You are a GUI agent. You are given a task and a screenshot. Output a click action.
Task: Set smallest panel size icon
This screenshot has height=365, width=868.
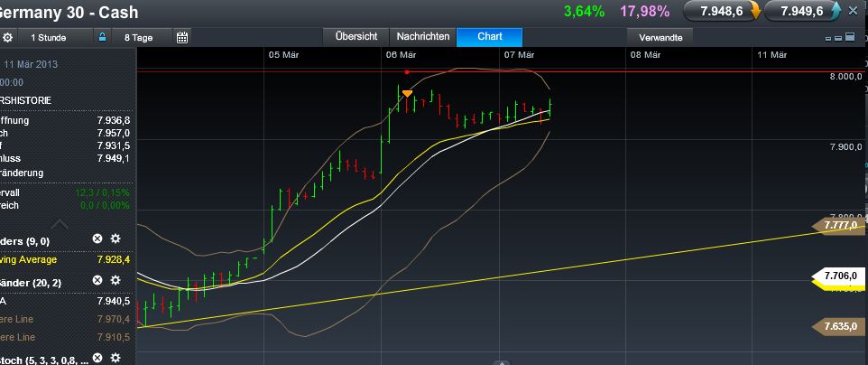point(828,38)
